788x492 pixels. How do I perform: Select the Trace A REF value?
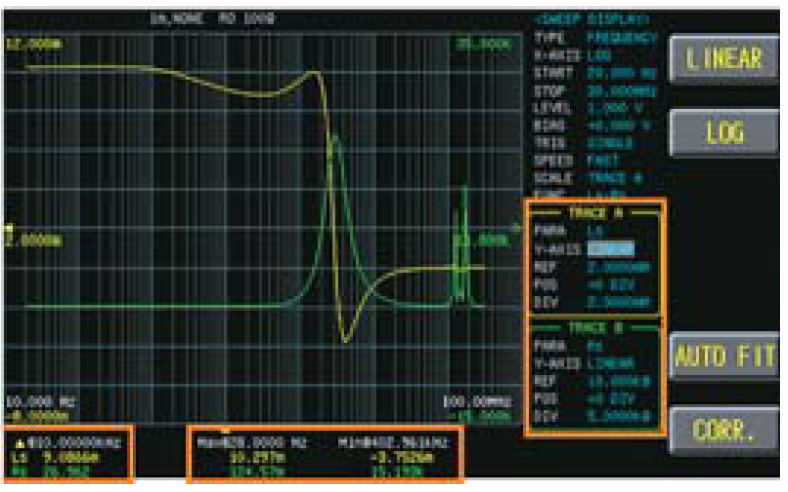coord(619,267)
